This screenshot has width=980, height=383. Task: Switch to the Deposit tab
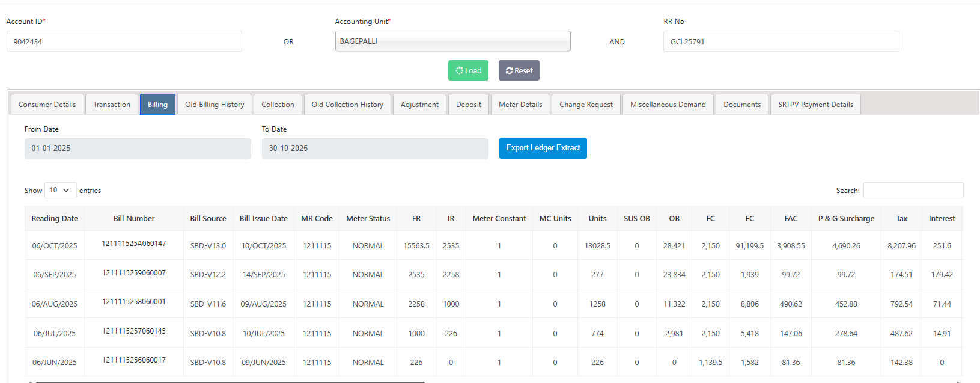point(469,105)
